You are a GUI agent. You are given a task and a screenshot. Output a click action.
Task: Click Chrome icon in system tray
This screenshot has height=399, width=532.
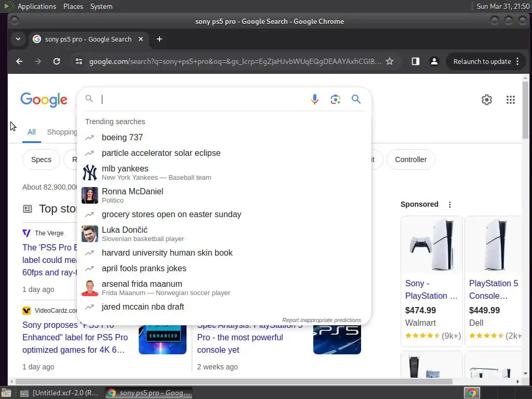tap(472, 393)
